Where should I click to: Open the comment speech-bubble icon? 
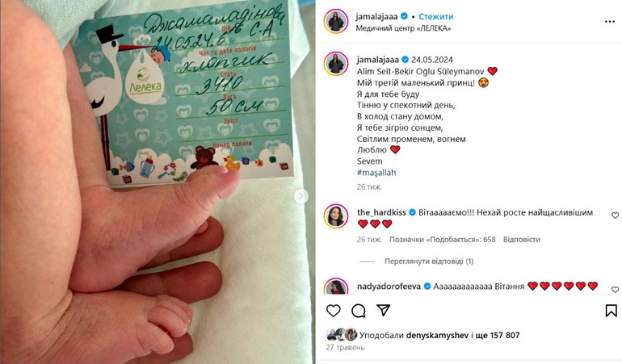pos(359,311)
